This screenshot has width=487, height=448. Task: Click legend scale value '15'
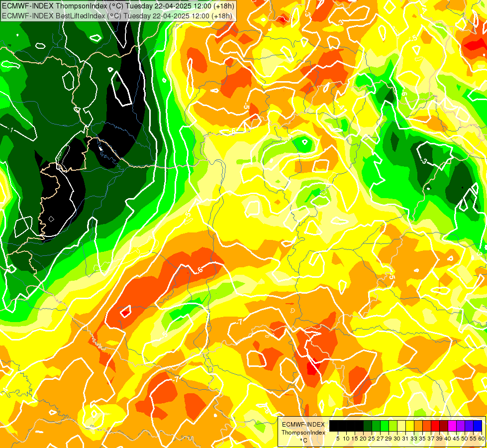point(355,439)
